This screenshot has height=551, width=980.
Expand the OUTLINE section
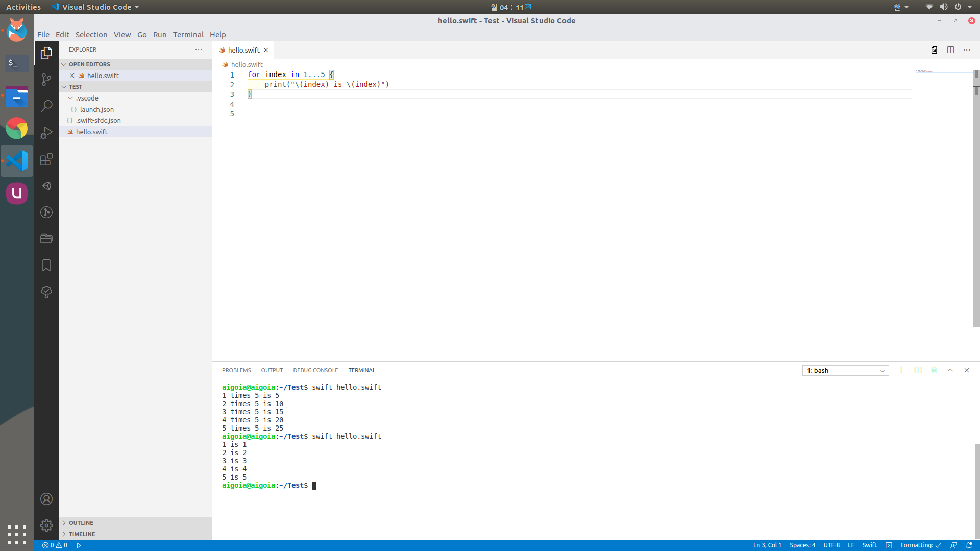(81, 523)
